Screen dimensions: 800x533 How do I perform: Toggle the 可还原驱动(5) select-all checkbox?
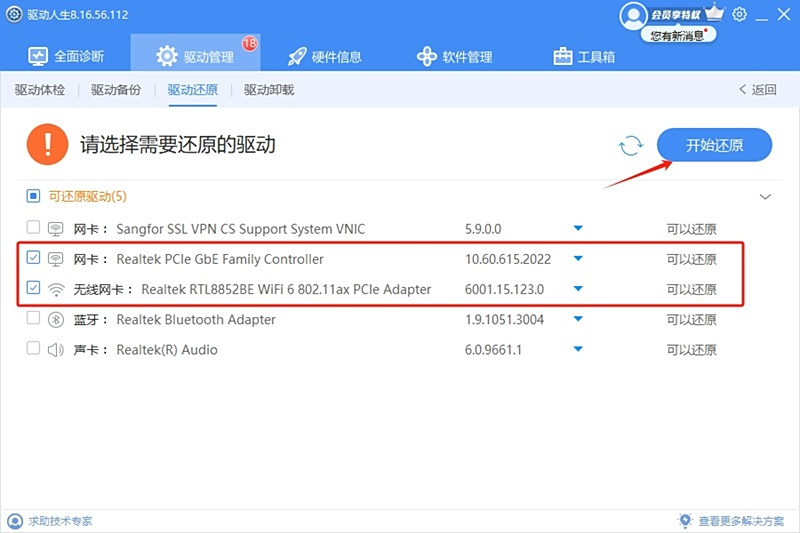(33, 196)
